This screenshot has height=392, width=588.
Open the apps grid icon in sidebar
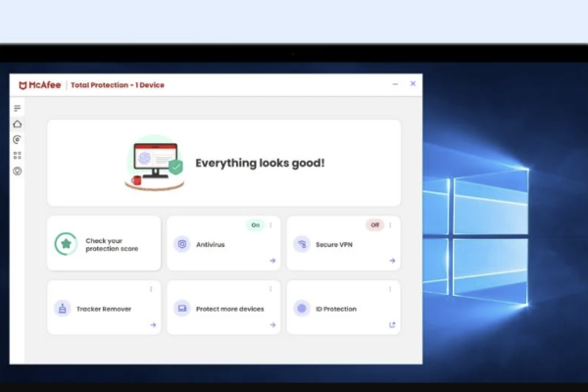(17, 155)
